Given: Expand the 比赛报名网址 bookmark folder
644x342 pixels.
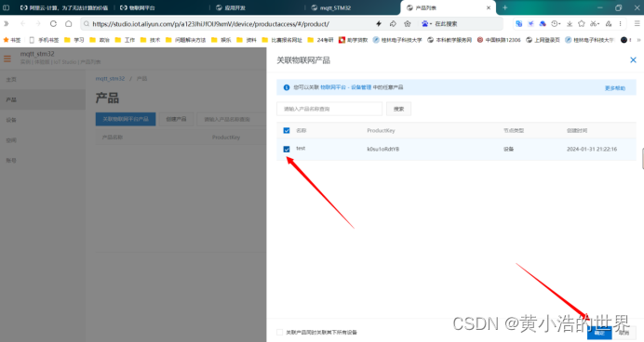Looking at the screenshot, I should click(x=282, y=40).
